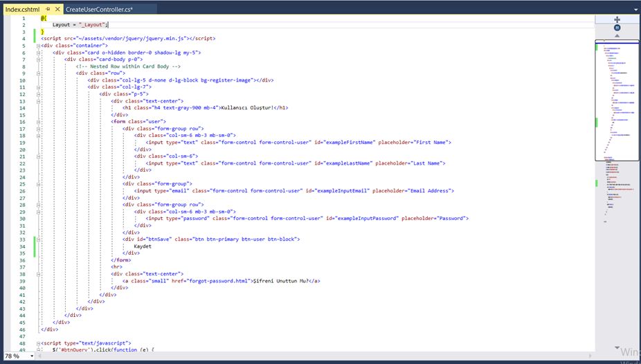Click the round pause icon above the minimap
This screenshot has height=364, width=641.
click(617, 28)
